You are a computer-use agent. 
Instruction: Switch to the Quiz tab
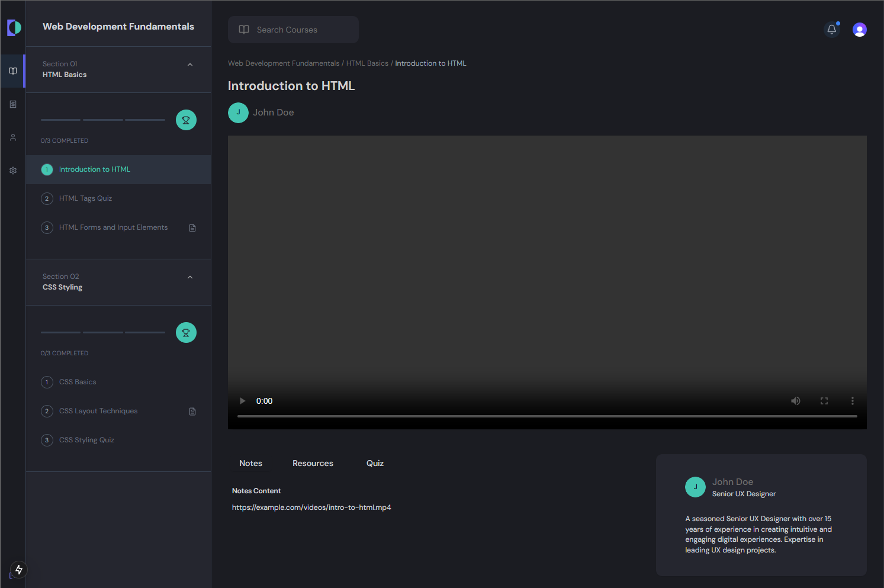[x=375, y=464]
